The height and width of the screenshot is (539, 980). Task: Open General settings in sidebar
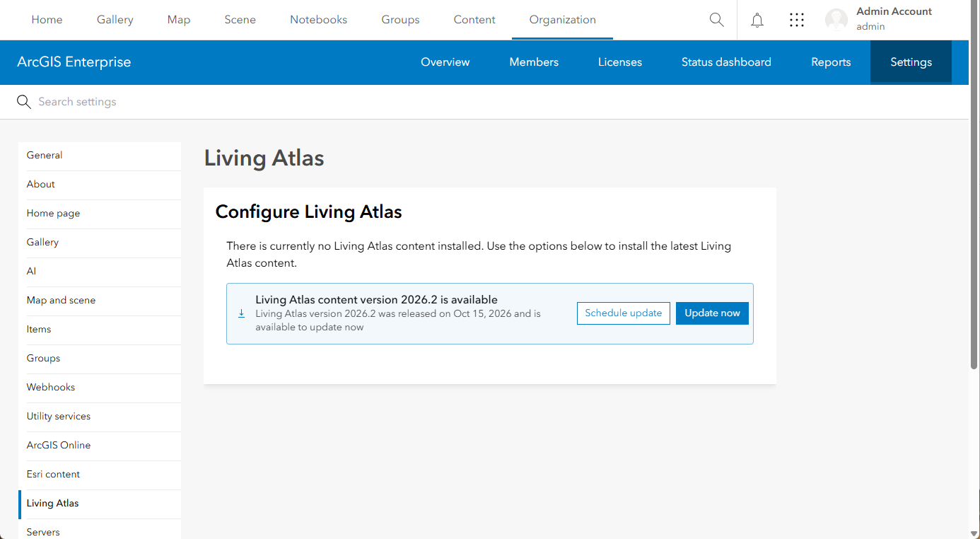[100, 156]
